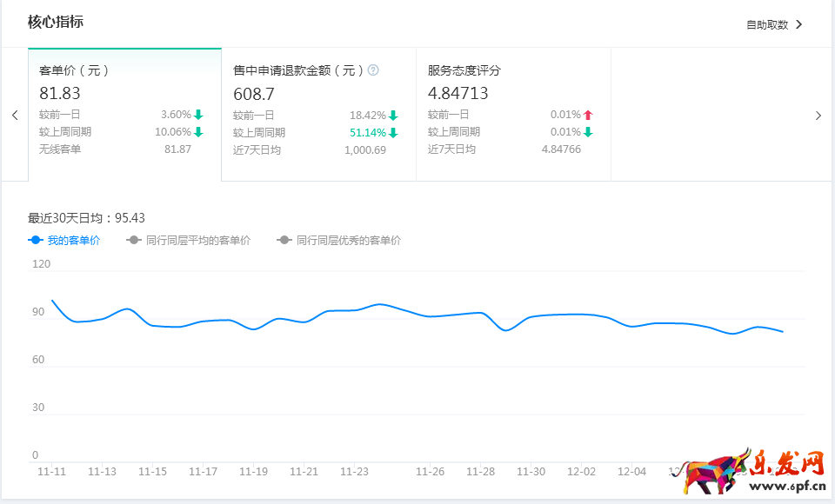Open the 自助取数 link
This screenshot has height=504, width=835.
pos(766,25)
